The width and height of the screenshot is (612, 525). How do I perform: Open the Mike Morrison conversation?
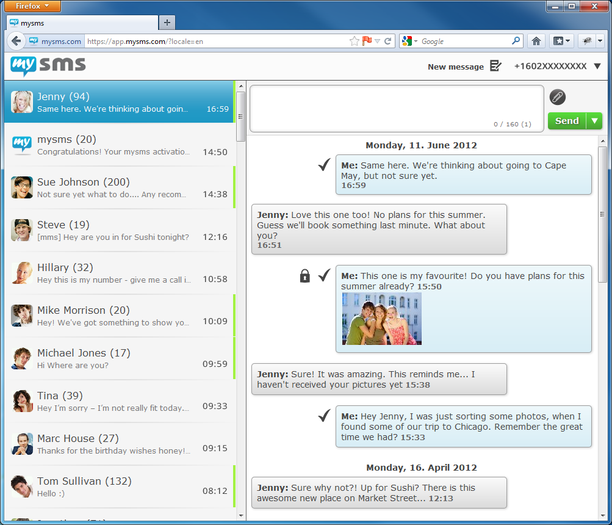coord(119,316)
